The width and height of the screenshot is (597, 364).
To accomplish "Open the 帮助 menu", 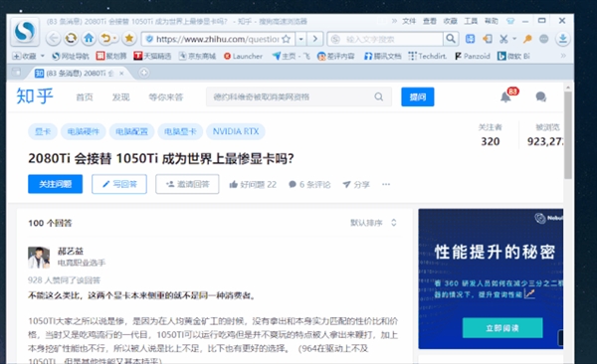I will pyautogui.click(x=492, y=21).
